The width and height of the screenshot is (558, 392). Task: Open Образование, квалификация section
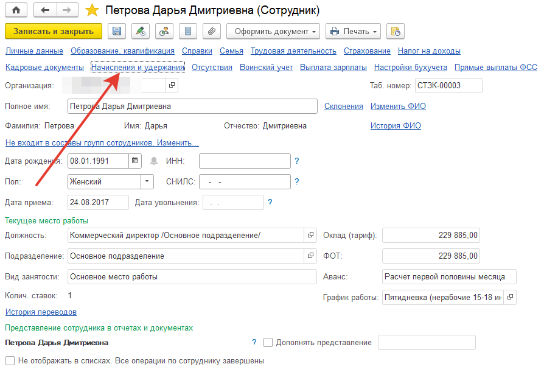(122, 51)
